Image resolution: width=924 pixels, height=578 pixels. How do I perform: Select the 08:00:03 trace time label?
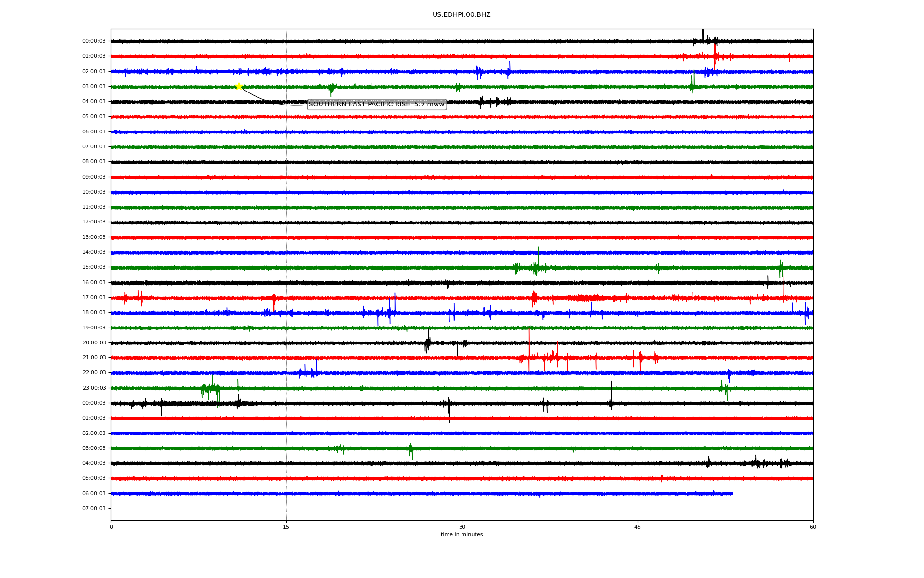[x=94, y=162]
